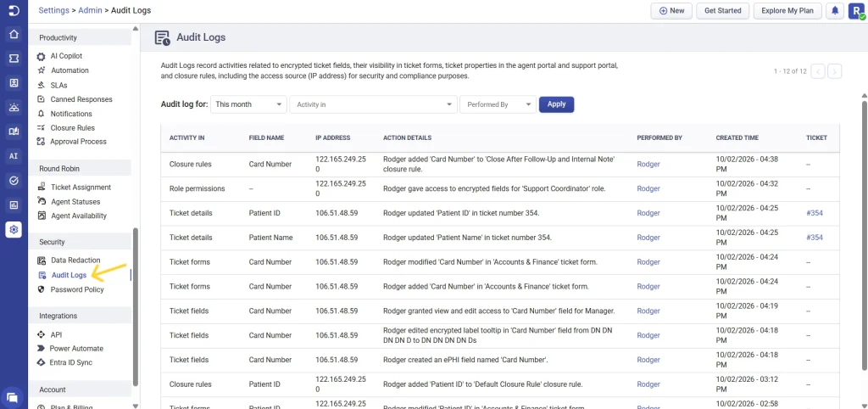Click Admin in the breadcrumb

click(90, 10)
